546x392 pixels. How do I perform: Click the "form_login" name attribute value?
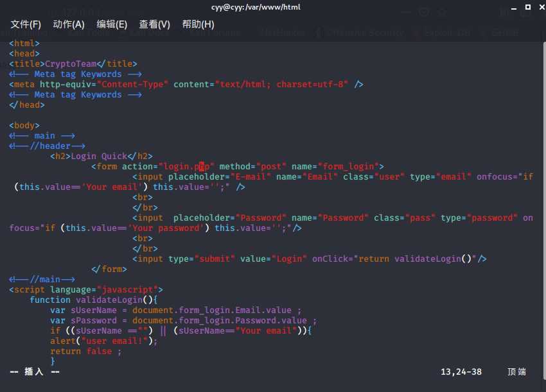coord(348,167)
